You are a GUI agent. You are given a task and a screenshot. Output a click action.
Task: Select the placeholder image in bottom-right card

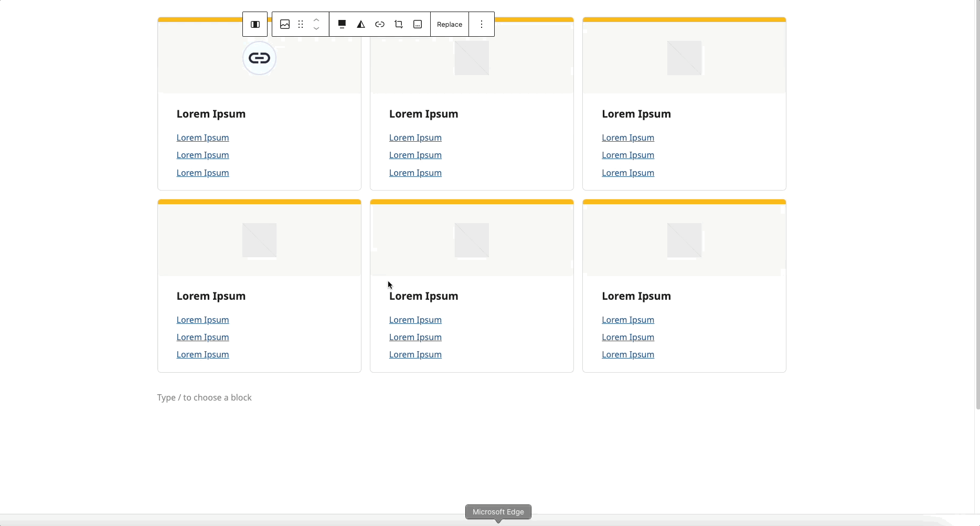(x=684, y=240)
